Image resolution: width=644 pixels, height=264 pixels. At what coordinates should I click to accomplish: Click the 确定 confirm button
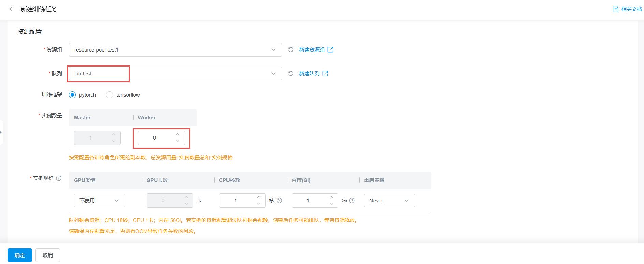20,255
